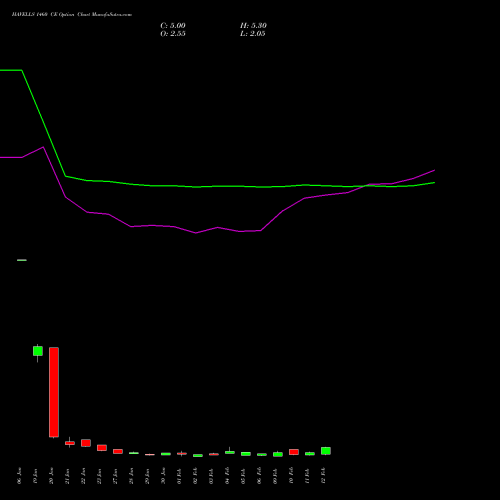Click the large red candle for 20 Jan
The height and width of the screenshot is (500, 500).
click(x=54, y=392)
